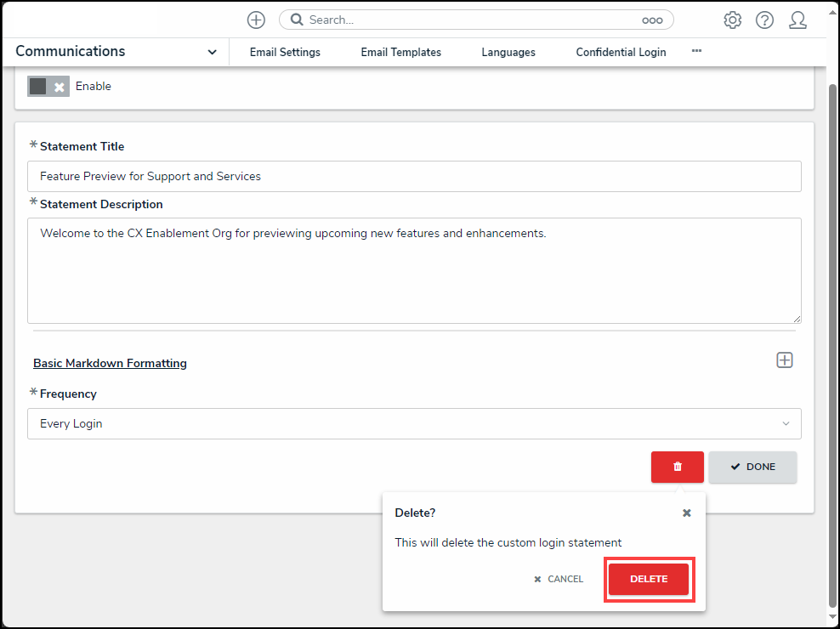Image resolution: width=840 pixels, height=629 pixels.
Task: Open the help question mark icon
Action: coord(764,20)
